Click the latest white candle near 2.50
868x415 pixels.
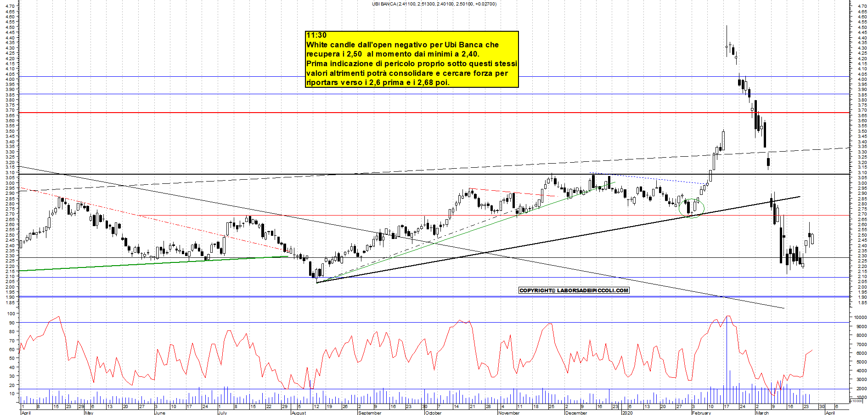click(x=812, y=239)
